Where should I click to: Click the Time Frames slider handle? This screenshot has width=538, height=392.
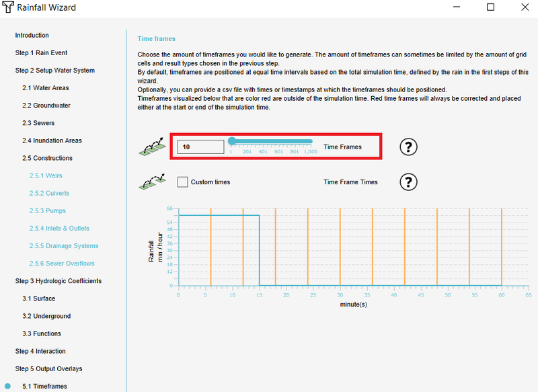(x=231, y=141)
